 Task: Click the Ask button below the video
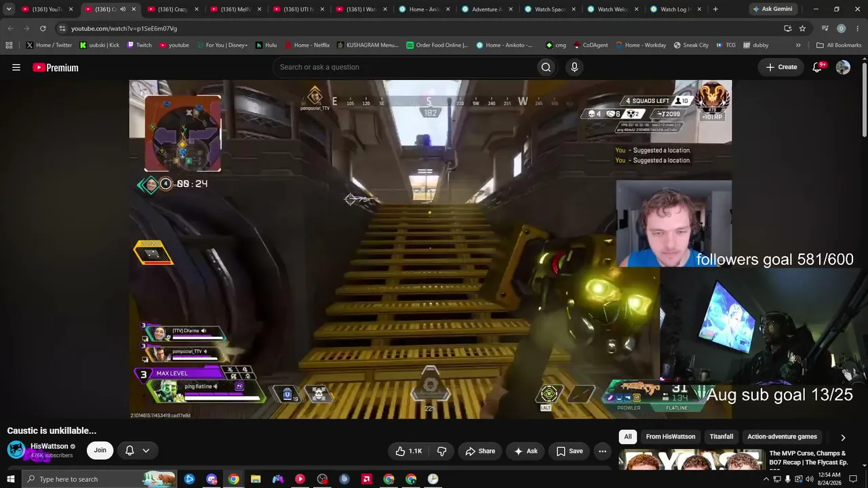tap(526, 451)
